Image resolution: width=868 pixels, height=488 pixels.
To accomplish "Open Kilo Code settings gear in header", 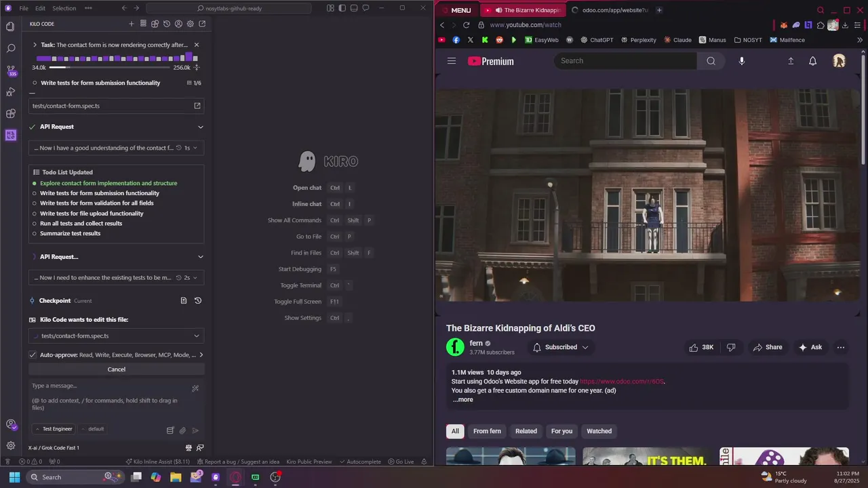I will tap(191, 24).
